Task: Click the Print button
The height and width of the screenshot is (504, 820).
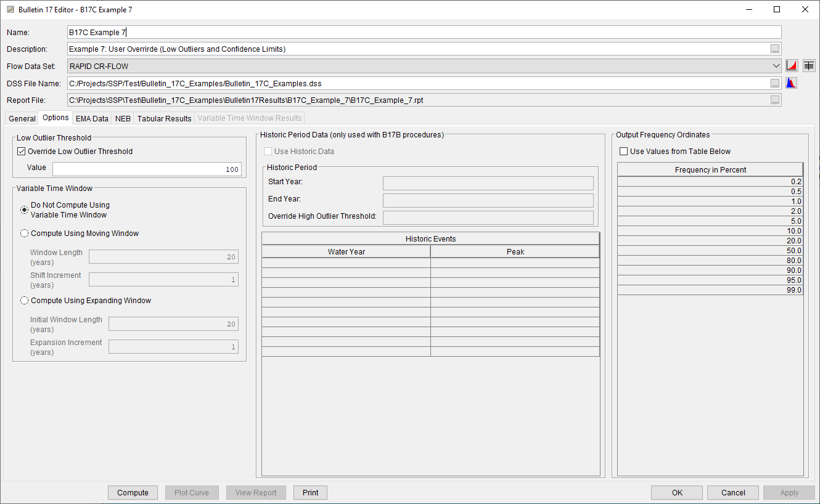Action: point(310,492)
